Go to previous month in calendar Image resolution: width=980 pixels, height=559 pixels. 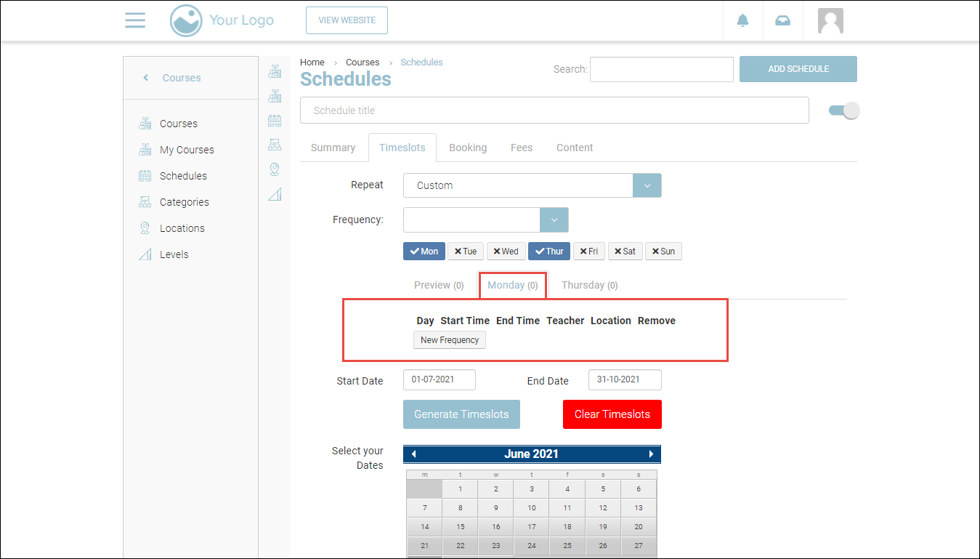[x=413, y=454]
